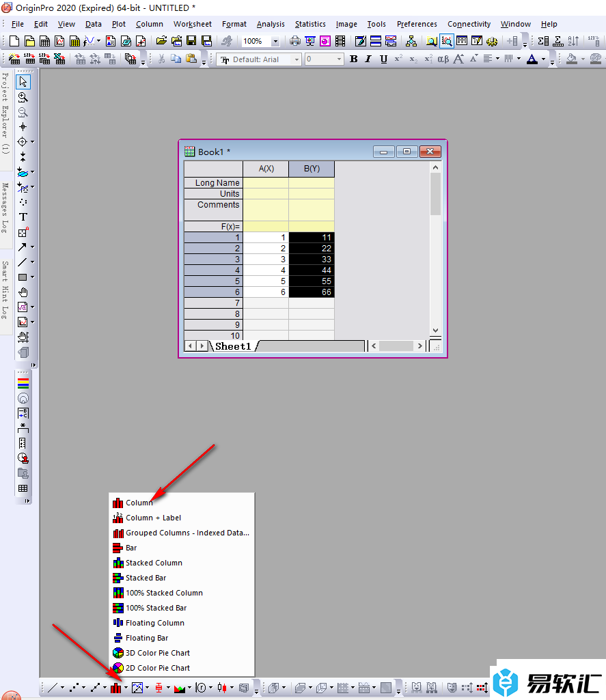Select the Zoom In tool
Viewport: 606px width, 700px height.
pyautogui.click(x=23, y=97)
